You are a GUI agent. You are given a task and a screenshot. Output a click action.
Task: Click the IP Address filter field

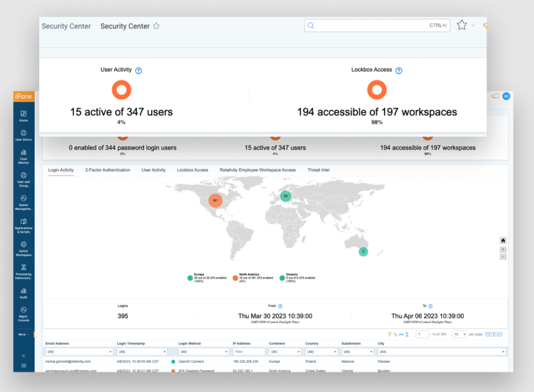click(x=249, y=352)
